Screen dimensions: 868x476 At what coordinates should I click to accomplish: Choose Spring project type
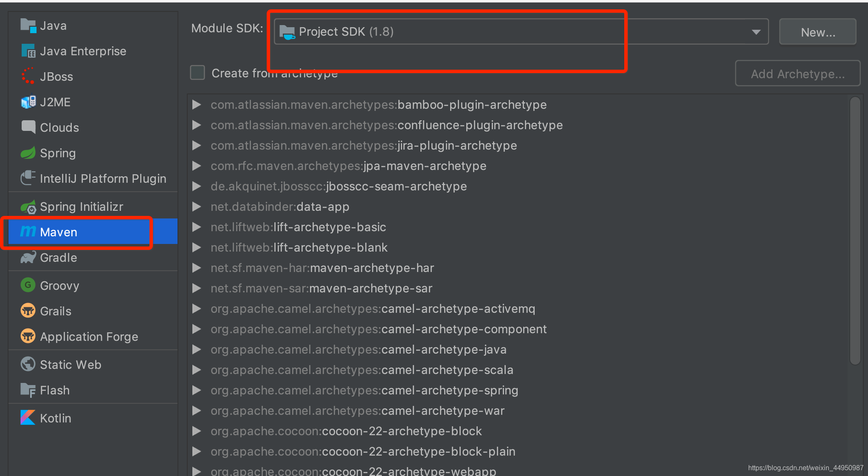93,153
